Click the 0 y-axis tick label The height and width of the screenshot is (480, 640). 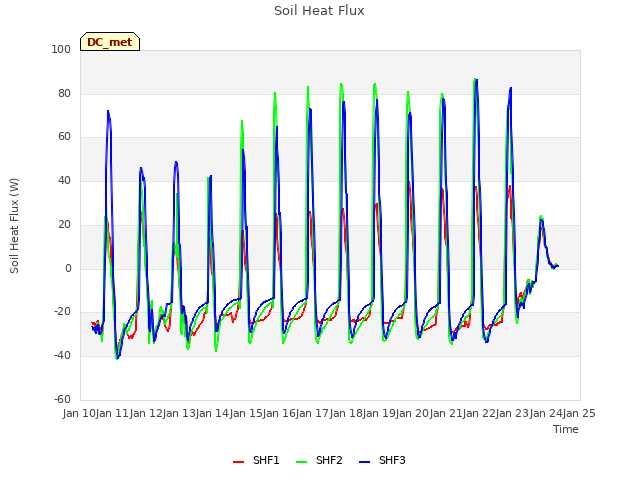pos(68,269)
